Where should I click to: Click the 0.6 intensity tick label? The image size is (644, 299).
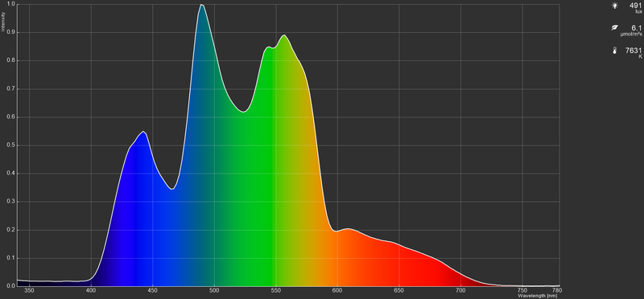point(11,117)
